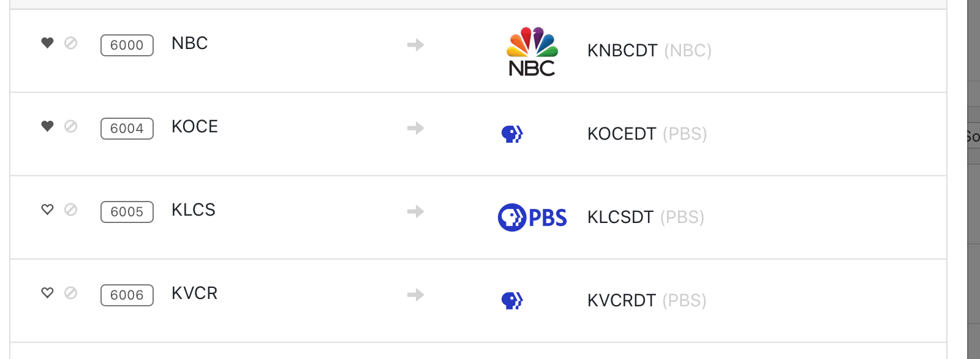Block the KVCR channel using the hide icon
The height and width of the screenshot is (359, 980).
[x=71, y=293]
